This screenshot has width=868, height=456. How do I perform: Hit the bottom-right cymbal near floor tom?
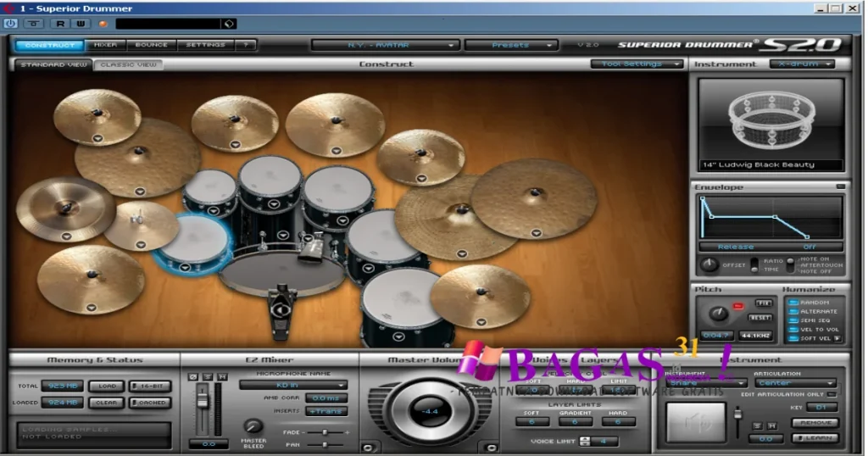point(480,296)
